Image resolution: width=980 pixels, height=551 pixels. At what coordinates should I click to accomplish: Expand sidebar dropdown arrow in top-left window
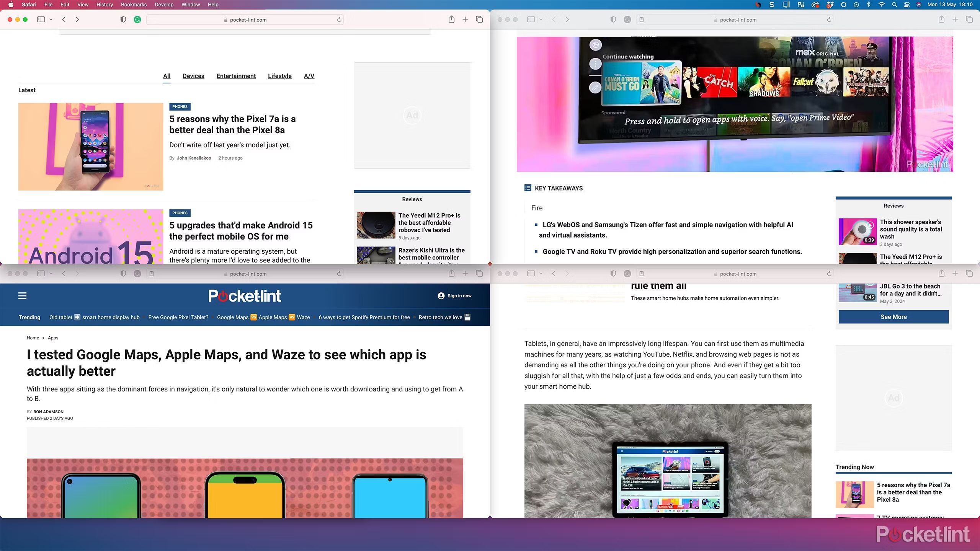51,20
